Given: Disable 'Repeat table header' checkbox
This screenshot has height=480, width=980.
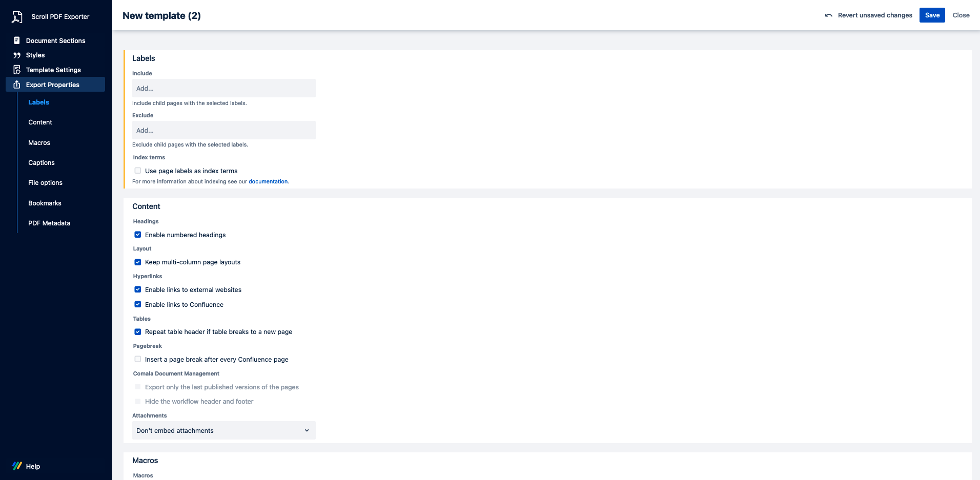Looking at the screenshot, I should (138, 331).
